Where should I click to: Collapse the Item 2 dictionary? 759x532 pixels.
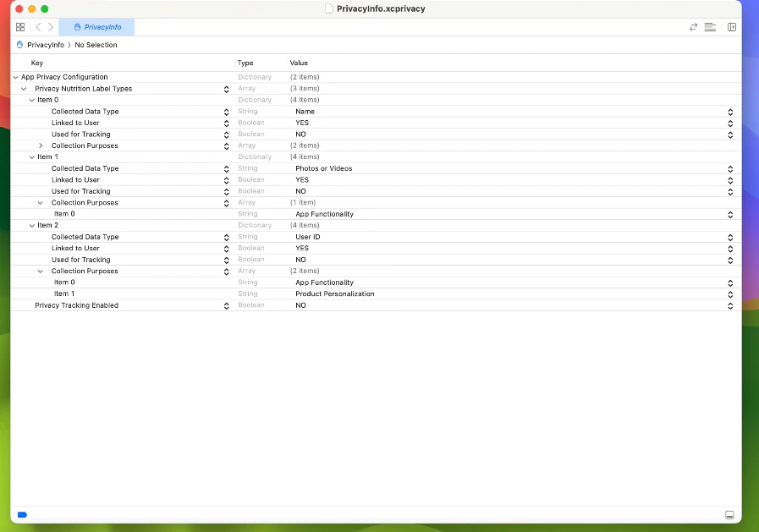point(32,225)
